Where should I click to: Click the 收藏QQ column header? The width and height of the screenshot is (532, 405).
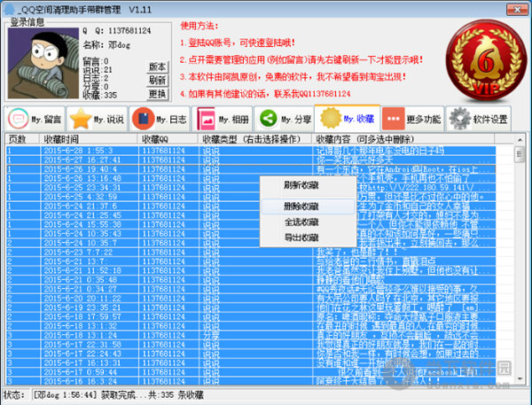[168, 139]
